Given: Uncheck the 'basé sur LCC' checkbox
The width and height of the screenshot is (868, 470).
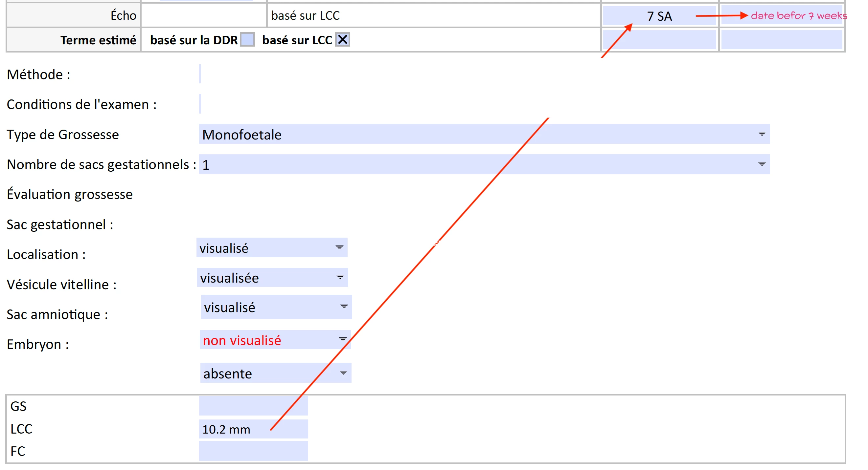Looking at the screenshot, I should point(342,40).
